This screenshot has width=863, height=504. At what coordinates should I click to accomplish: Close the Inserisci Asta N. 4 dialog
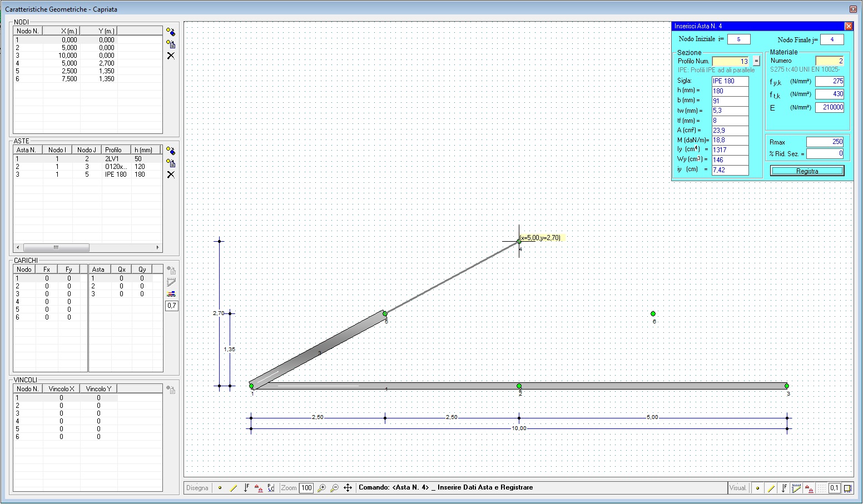click(848, 26)
